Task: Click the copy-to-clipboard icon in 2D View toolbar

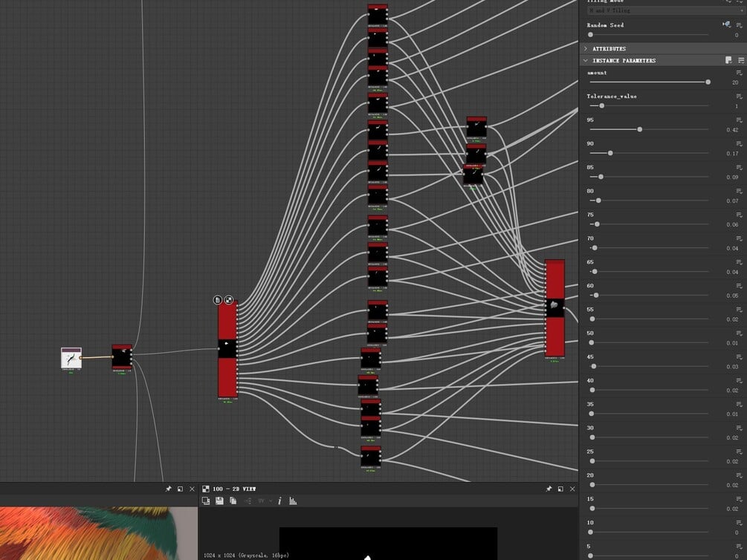Action: click(x=233, y=501)
